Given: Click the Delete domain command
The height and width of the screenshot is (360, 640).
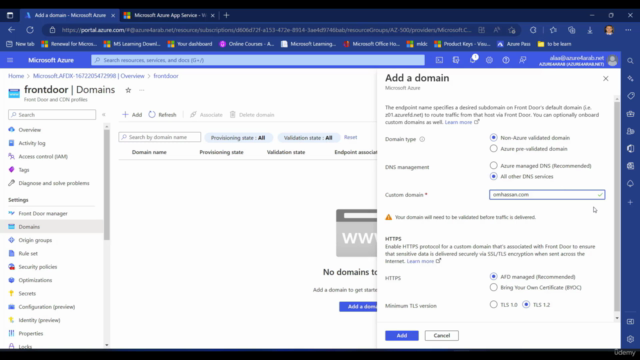Looking at the screenshot, I should (252, 115).
